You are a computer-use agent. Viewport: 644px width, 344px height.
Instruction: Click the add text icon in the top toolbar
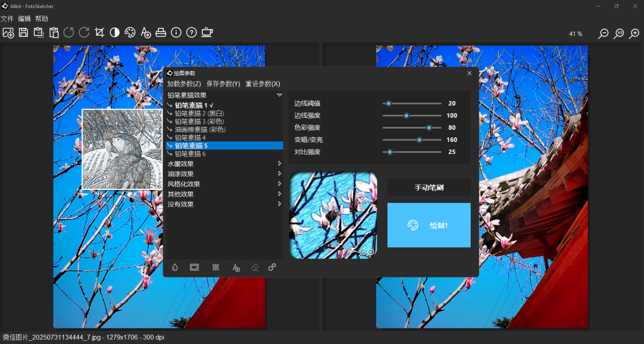click(x=145, y=33)
